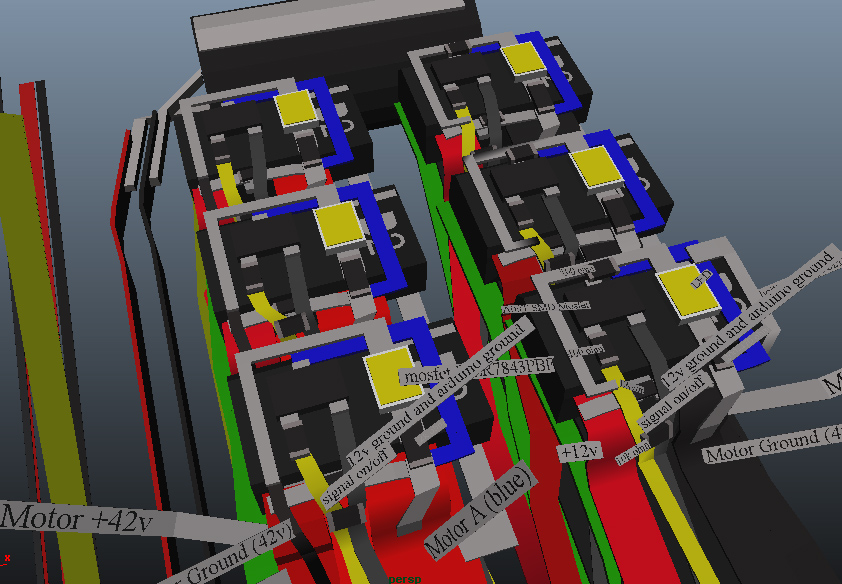Click the 'mosfet' text label
This screenshot has height=584, width=842.
[427, 374]
